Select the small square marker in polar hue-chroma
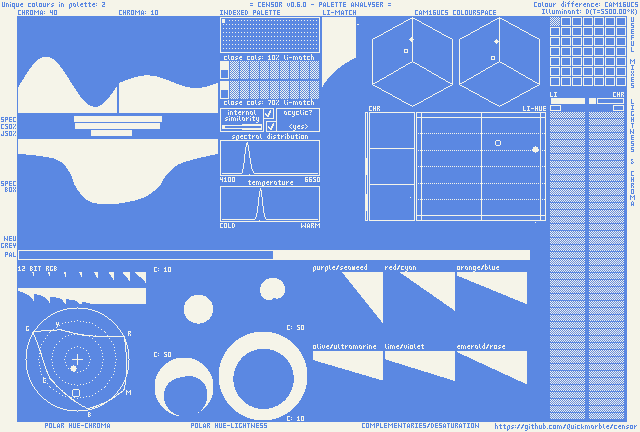This screenshot has width=640, height=432. coord(77,394)
